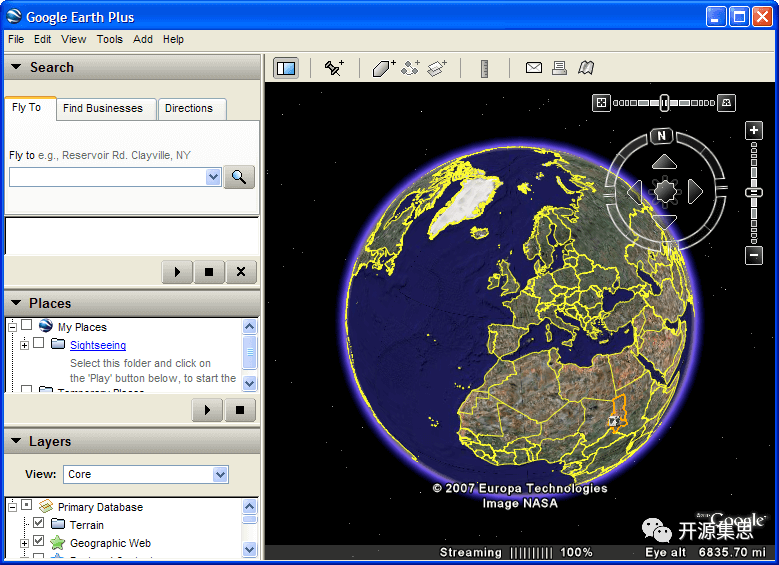Open the Fly to history dropdown
Viewport: 779px width, 565px height.
pos(214,177)
